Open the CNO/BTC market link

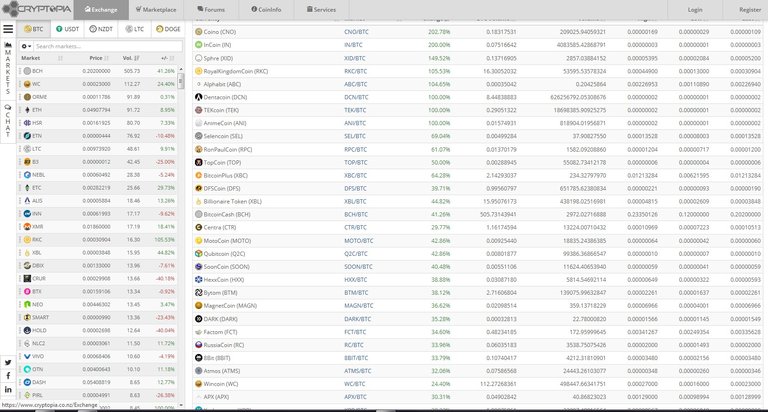point(356,32)
